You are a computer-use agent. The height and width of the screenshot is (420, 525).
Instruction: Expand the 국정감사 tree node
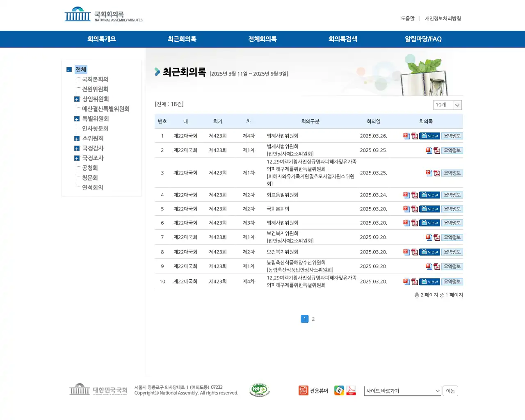pos(77,148)
